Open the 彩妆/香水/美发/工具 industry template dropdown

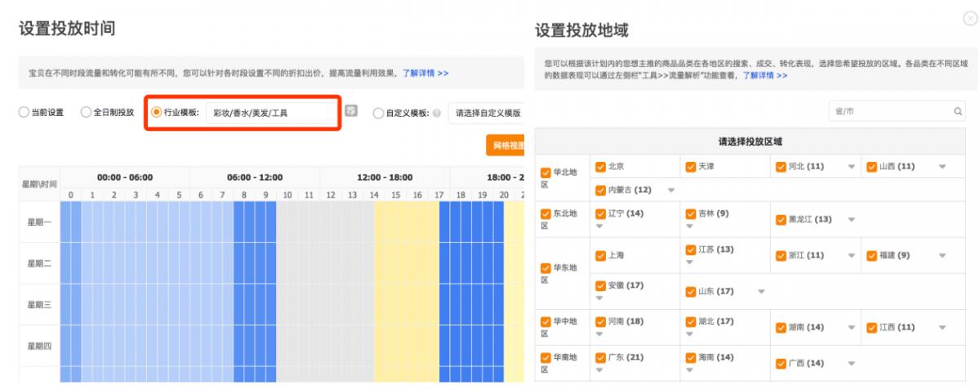tap(270, 114)
